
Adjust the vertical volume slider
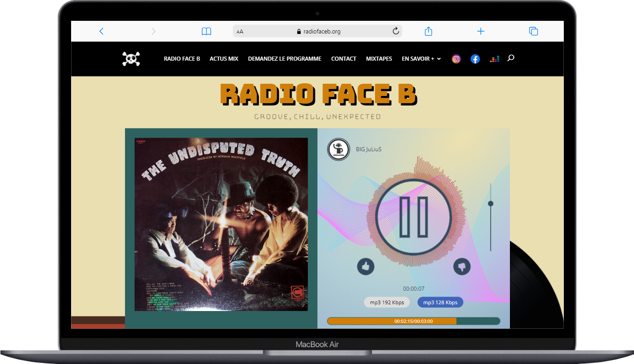tap(490, 204)
